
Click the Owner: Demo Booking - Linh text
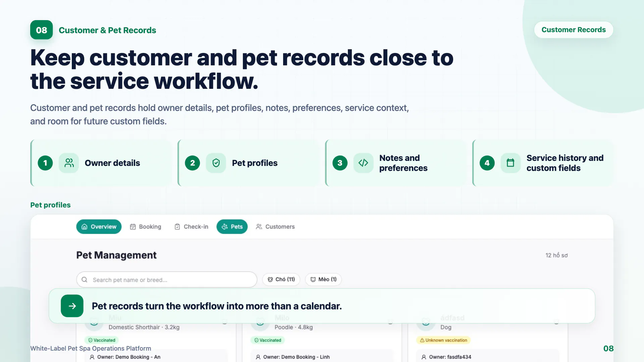297,357
